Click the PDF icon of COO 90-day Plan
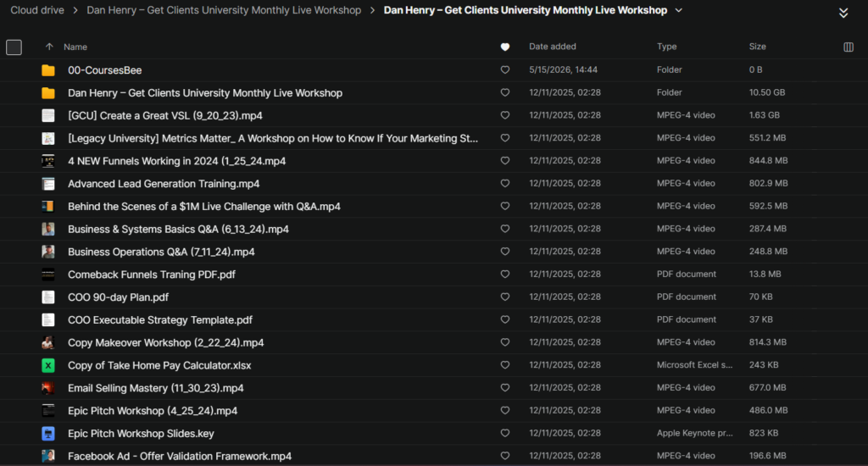The image size is (868, 466). click(48, 297)
